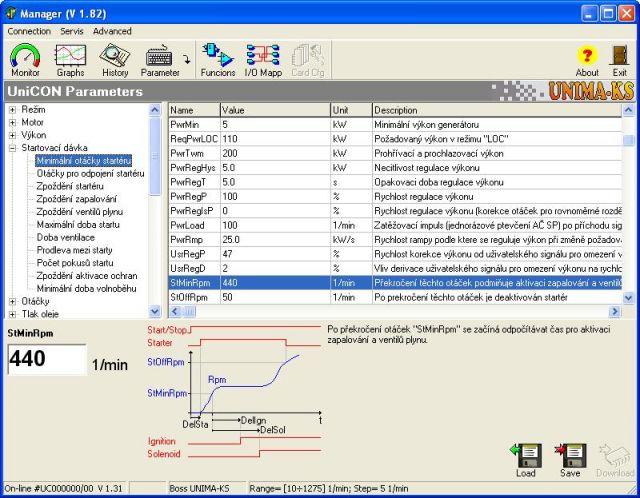Load parameters from disk
The image size is (640, 498).
526,460
